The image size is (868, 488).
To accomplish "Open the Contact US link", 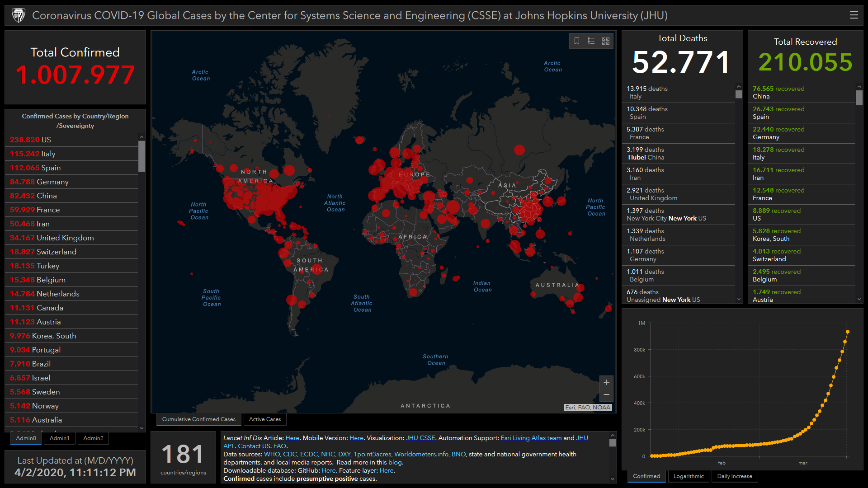I will (254, 446).
